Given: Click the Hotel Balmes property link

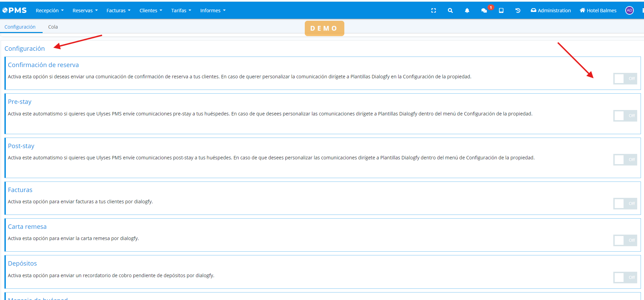Looking at the screenshot, I should click(598, 11).
